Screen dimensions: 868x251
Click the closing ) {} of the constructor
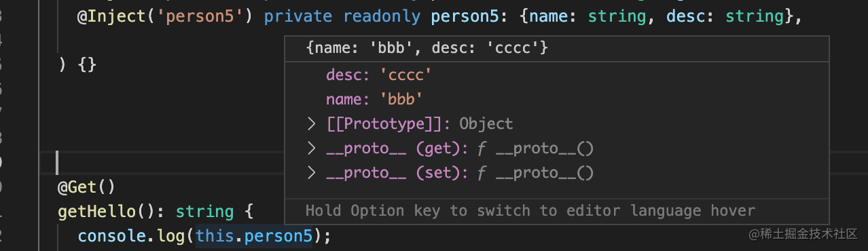(78, 65)
